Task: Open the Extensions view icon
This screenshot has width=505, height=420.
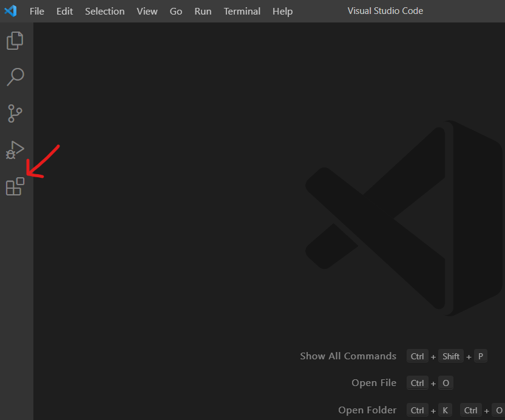Action: [x=15, y=187]
